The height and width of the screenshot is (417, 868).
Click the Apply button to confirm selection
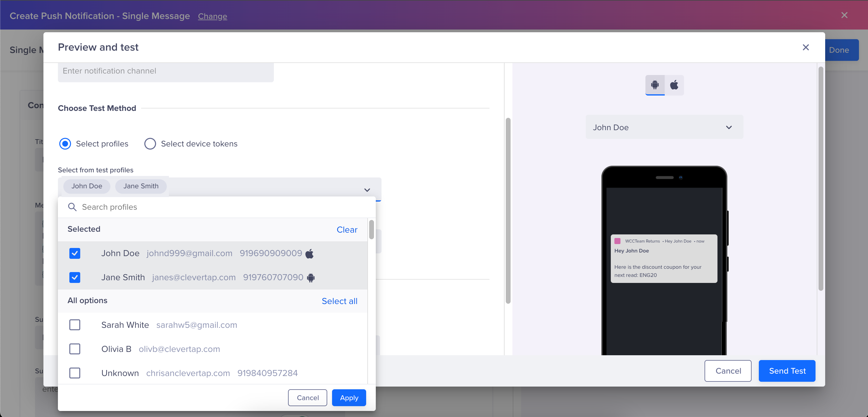pyautogui.click(x=349, y=397)
